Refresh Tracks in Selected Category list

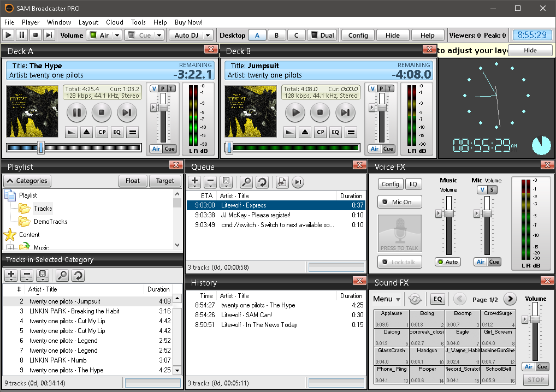point(78,275)
